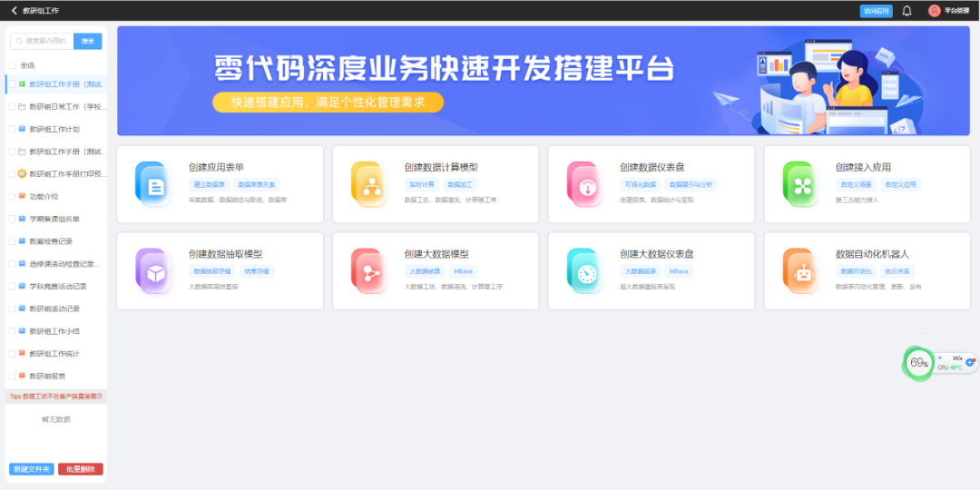Click HBase tag under 创建大数据模型

click(463, 271)
